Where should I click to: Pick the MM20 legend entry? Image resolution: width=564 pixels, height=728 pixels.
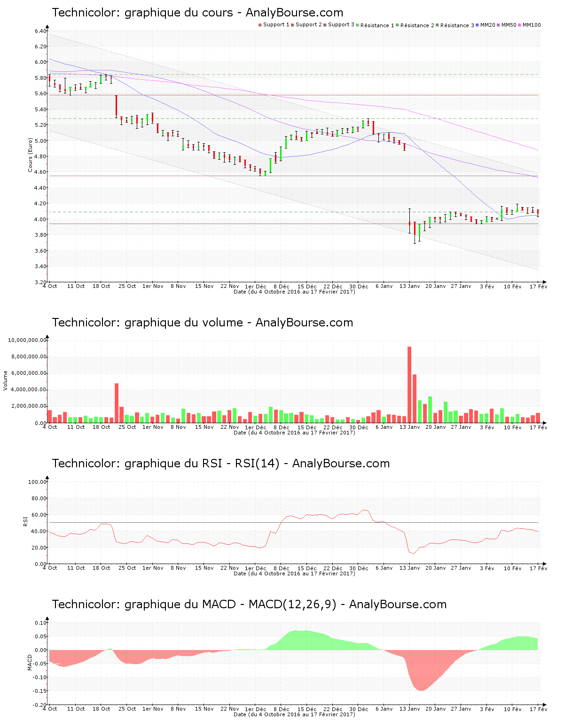point(486,25)
